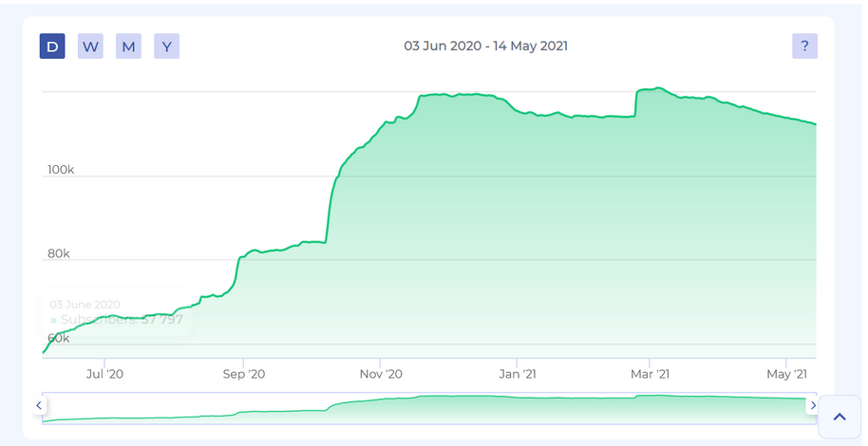Click the Sep '20 x-axis label
868x446 pixels.
point(244,374)
